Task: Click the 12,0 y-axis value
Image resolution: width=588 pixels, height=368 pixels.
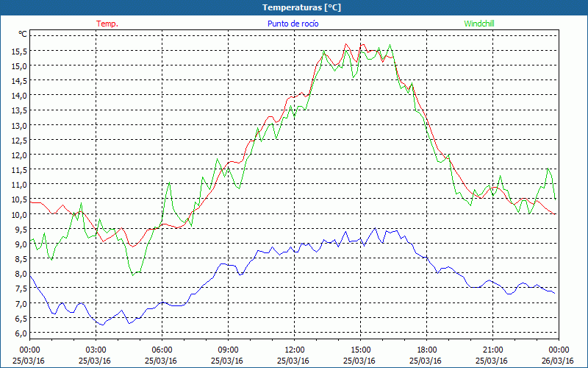Action: (19, 155)
